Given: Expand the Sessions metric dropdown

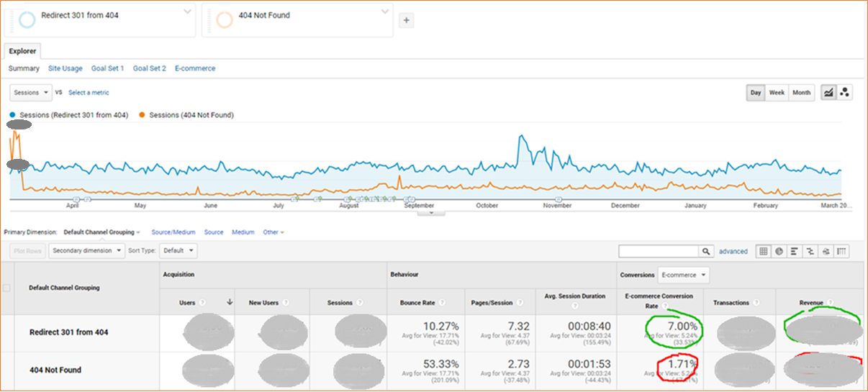Looking at the screenshot, I should point(31,92).
